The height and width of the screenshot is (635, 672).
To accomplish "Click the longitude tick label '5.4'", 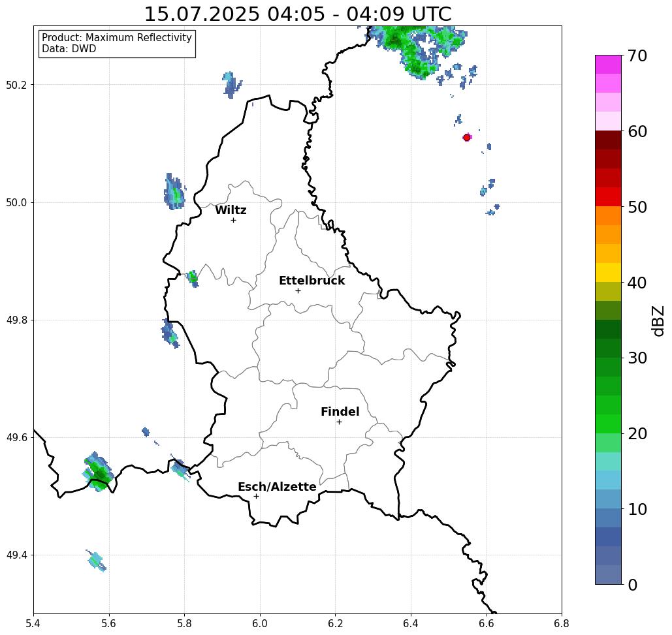I will click(x=33, y=623).
